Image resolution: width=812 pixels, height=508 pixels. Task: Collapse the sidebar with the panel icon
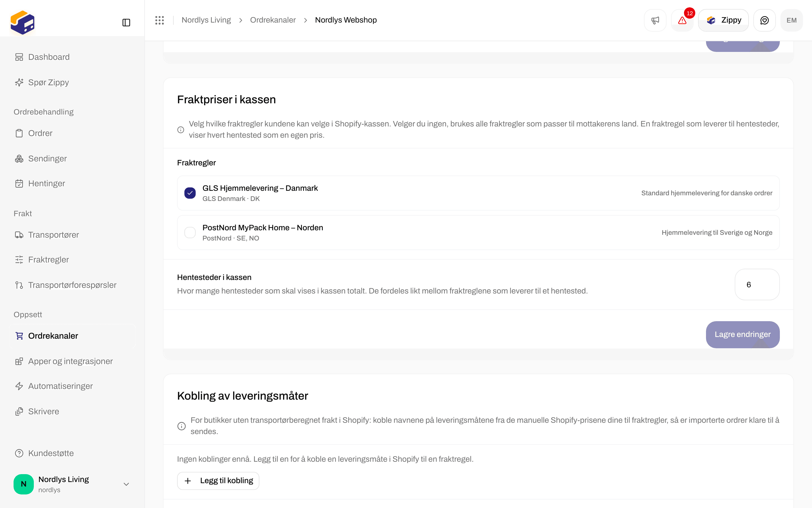126,23
